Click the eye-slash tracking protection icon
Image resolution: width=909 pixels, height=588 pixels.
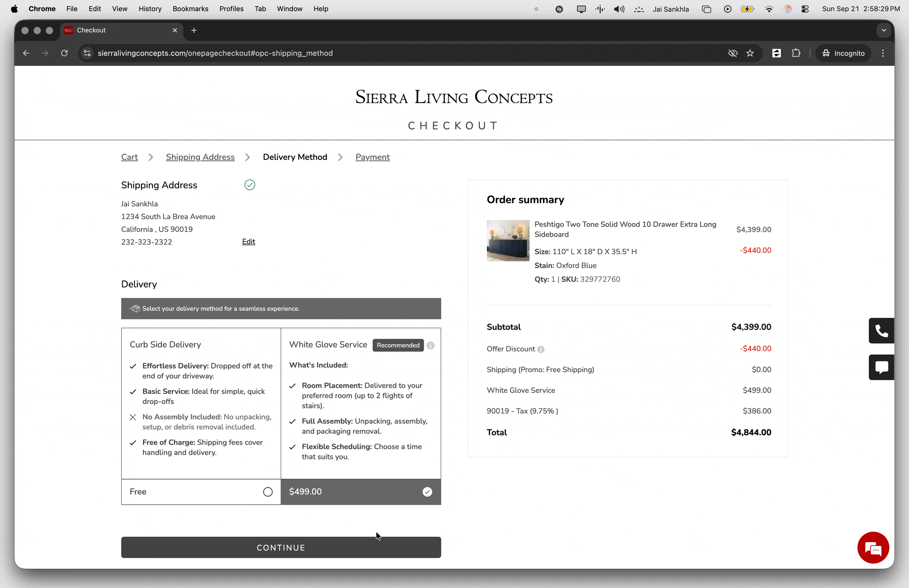pyautogui.click(x=733, y=53)
